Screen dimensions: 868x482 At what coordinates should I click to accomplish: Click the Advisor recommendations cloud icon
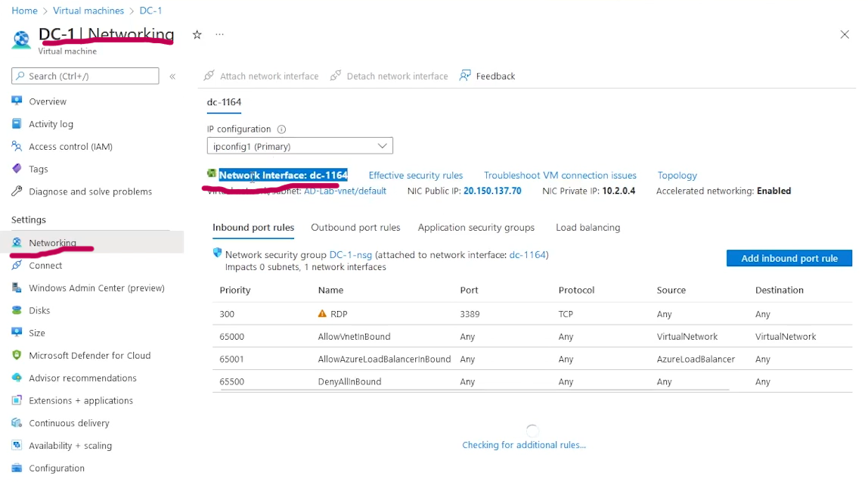coord(17,378)
